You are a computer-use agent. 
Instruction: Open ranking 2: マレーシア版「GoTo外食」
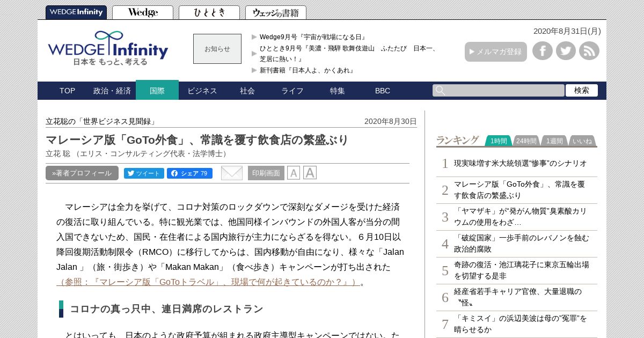(519, 190)
